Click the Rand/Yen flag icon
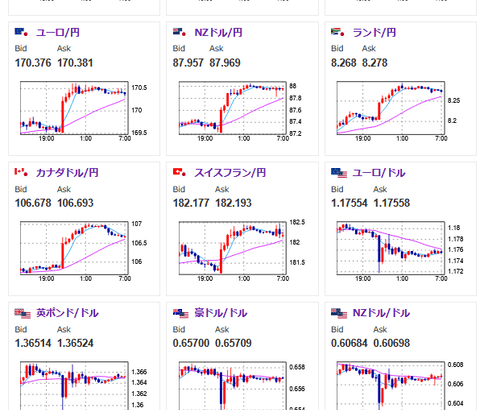 click(338, 32)
